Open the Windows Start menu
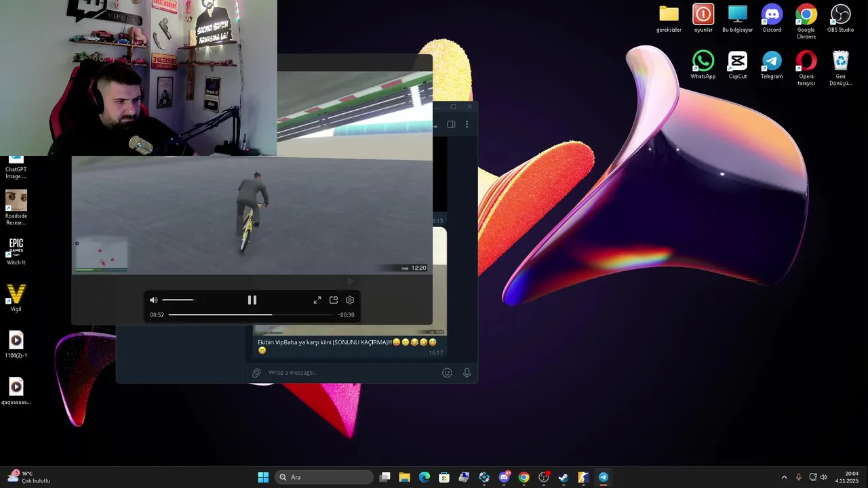This screenshot has height=488, width=868. coord(263,477)
